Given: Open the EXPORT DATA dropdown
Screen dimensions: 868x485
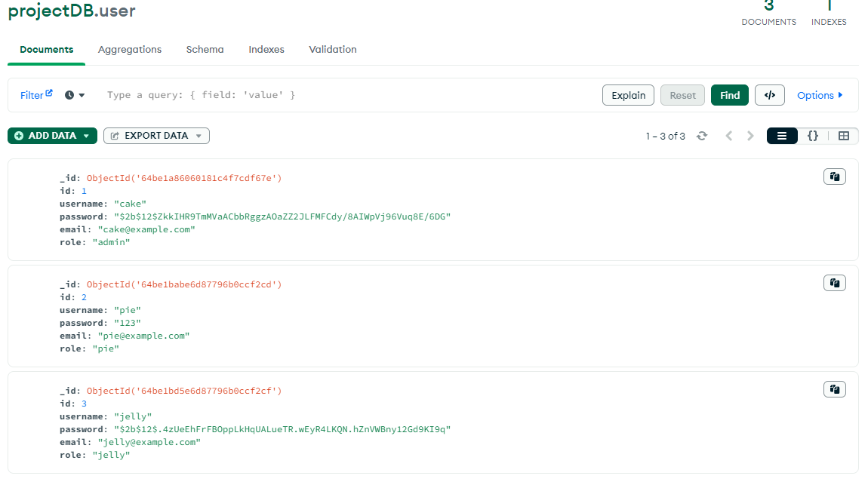Looking at the screenshot, I should click(x=157, y=136).
